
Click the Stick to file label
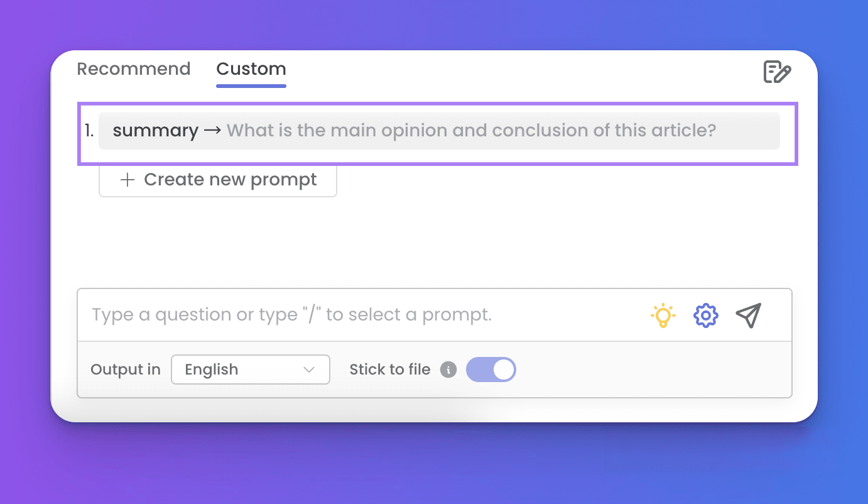[x=389, y=370]
